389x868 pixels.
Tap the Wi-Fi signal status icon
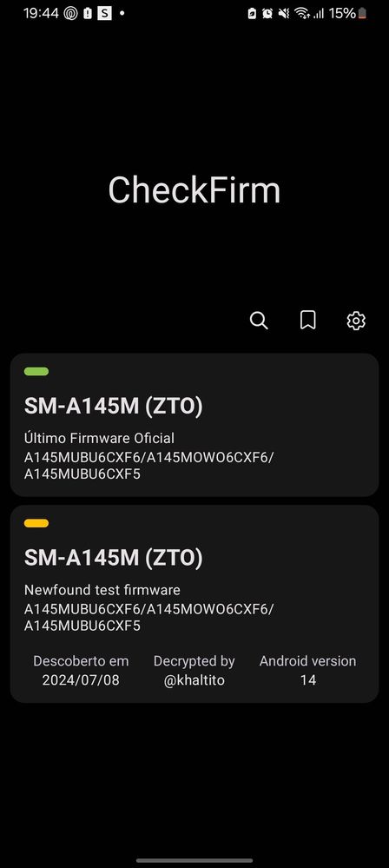coord(301,14)
